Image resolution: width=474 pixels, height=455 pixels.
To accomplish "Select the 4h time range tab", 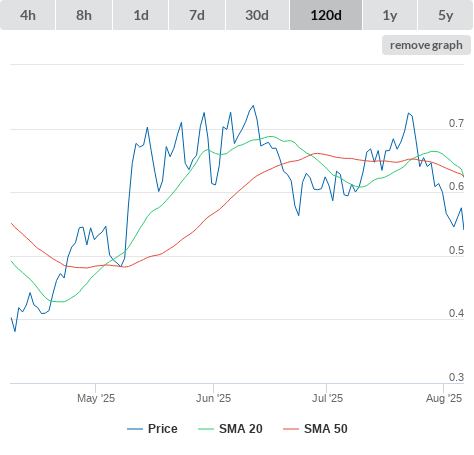I will 28,15.
